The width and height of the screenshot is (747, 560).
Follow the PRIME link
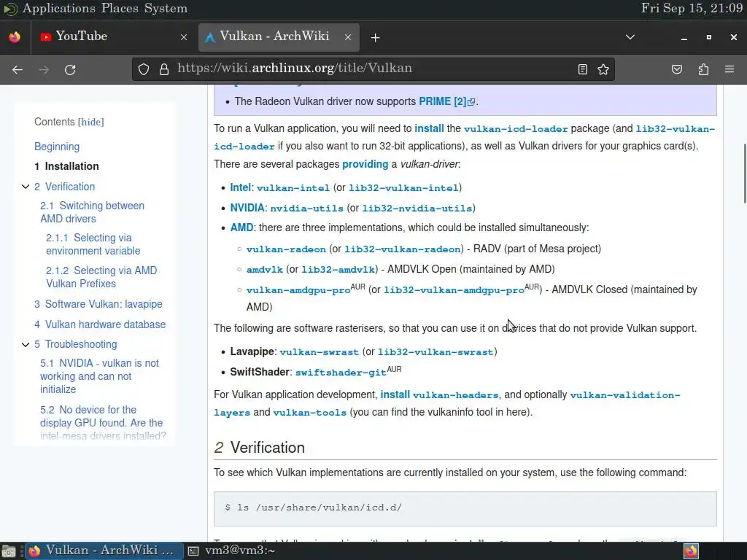[x=435, y=101]
